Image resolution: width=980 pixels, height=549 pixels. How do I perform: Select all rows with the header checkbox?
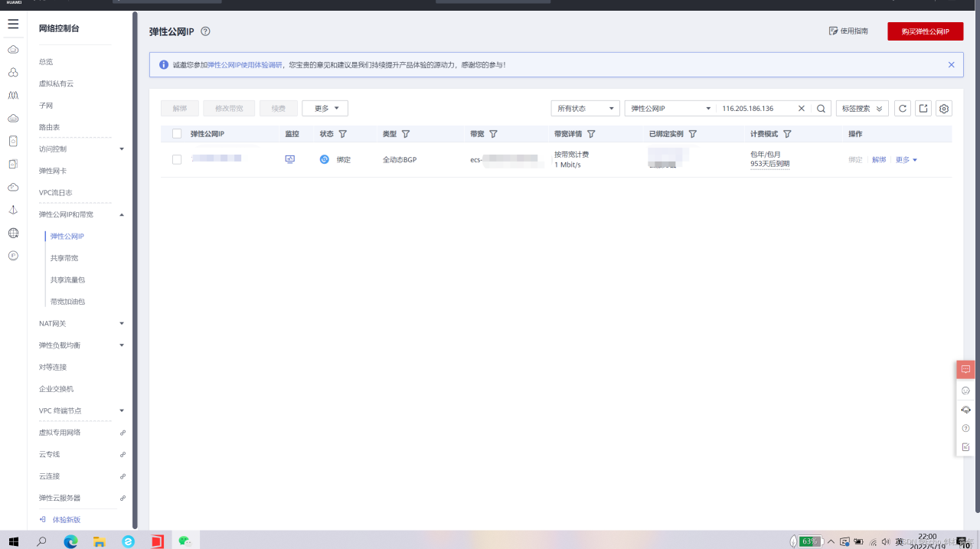click(177, 134)
